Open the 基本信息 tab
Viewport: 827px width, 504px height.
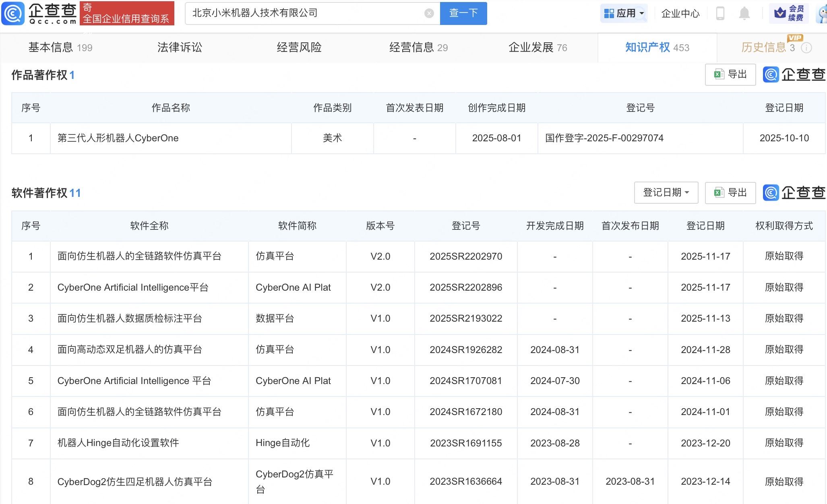pyautogui.click(x=50, y=48)
